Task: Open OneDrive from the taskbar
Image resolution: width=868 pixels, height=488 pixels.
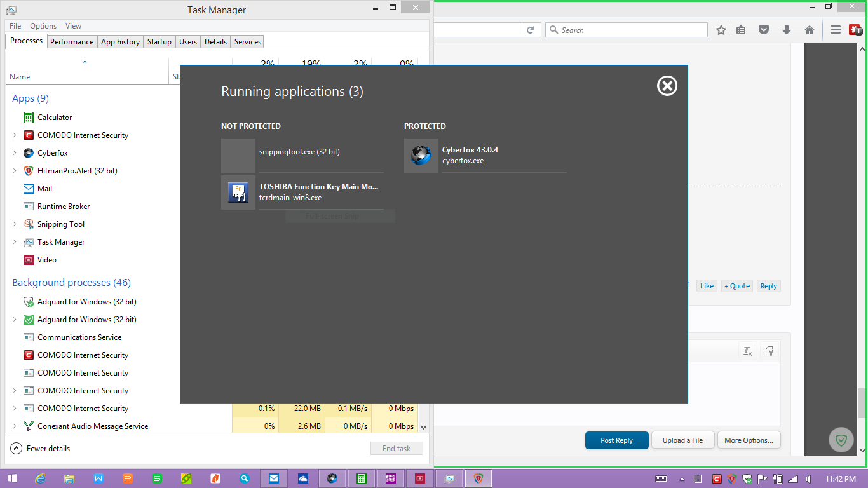Action: point(302,478)
